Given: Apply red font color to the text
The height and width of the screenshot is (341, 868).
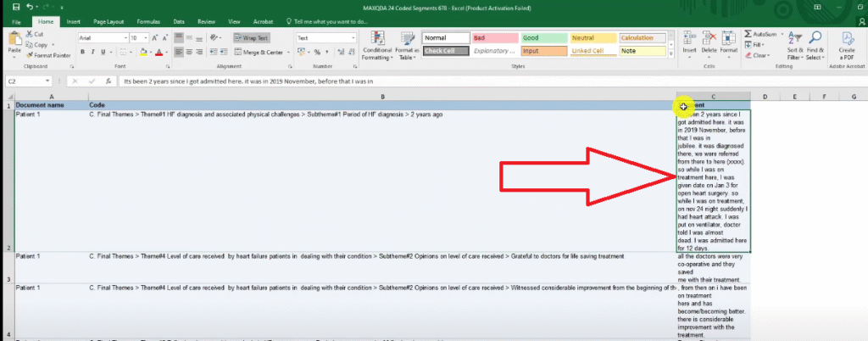Looking at the screenshot, I should point(159,52).
